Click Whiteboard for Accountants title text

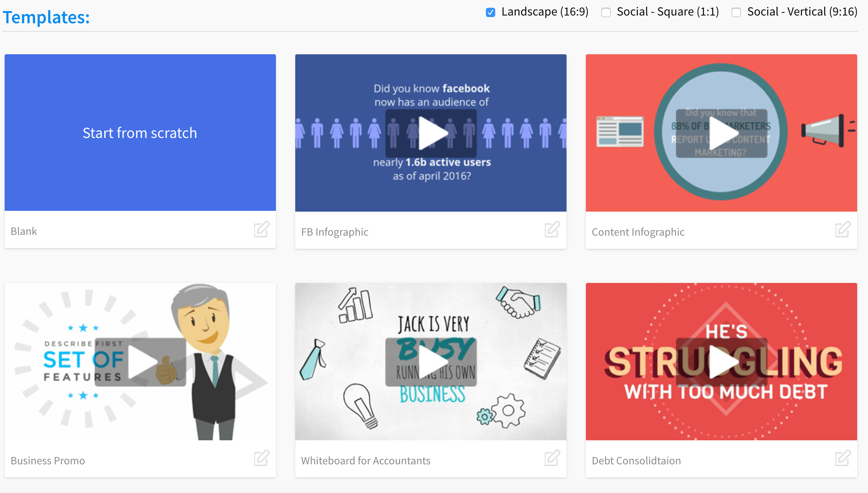(x=366, y=461)
